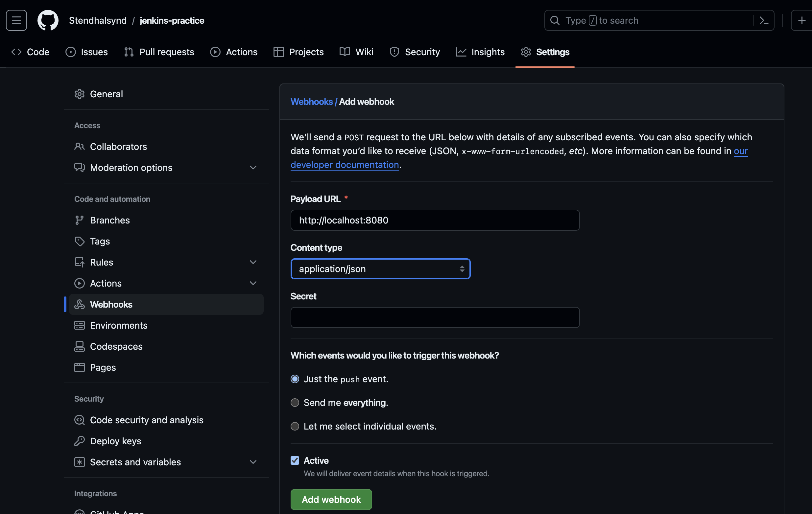
Task: Click the Type / to search box
Action: pos(659,20)
